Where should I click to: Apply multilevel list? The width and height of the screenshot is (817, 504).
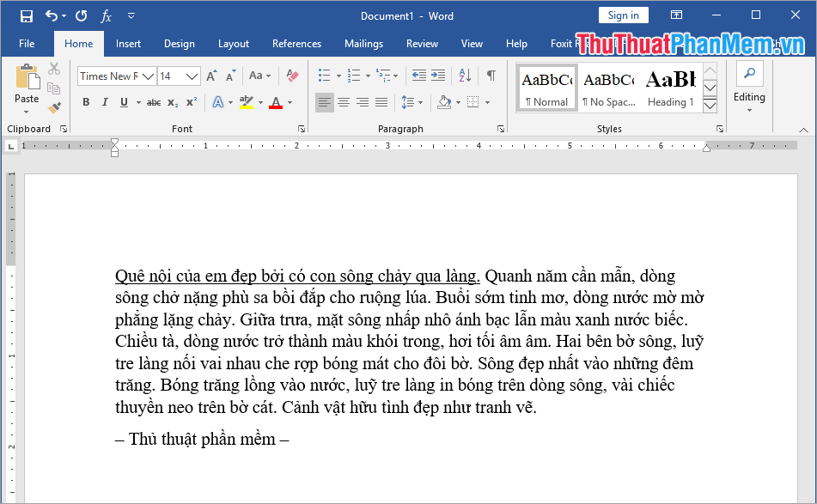[x=383, y=76]
